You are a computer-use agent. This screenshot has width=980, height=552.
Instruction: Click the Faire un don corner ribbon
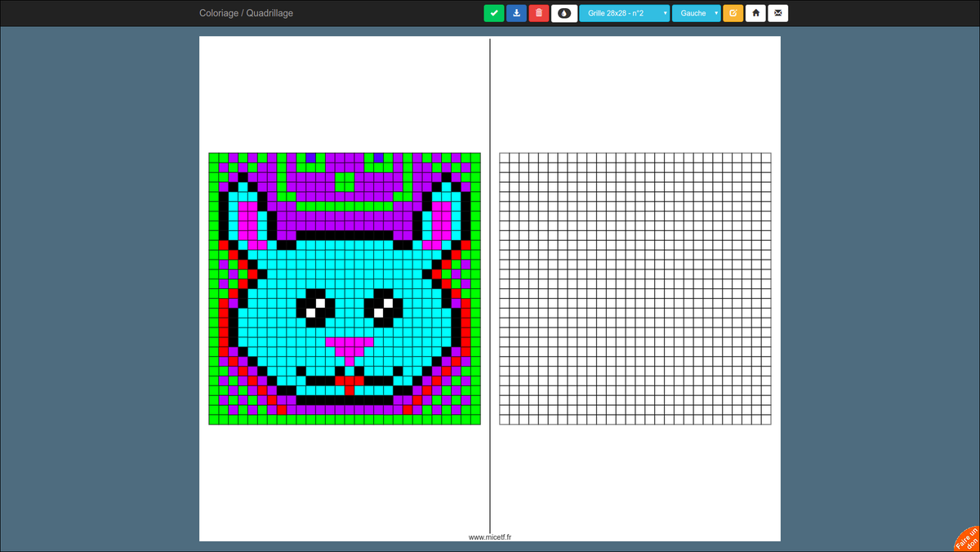(967, 539)
